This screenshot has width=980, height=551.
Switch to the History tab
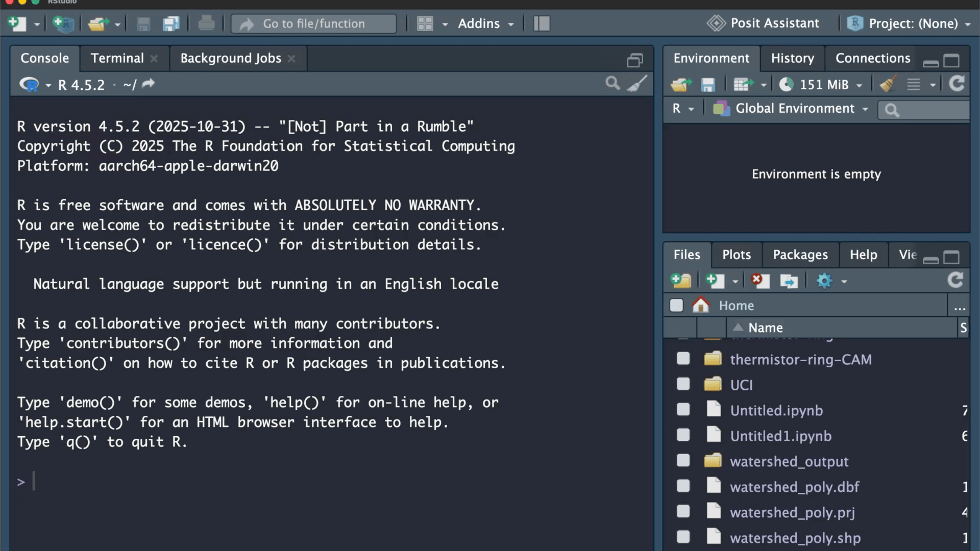point(793,58)
